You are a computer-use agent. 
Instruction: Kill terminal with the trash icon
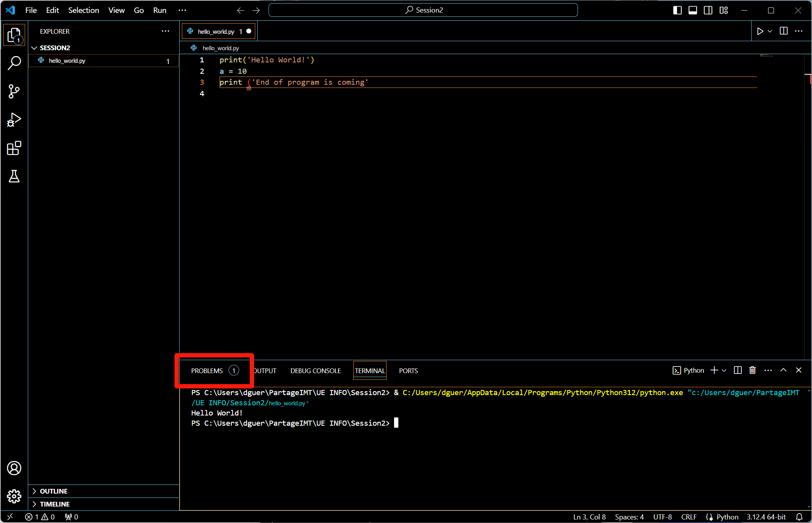[x=752, y=370]
